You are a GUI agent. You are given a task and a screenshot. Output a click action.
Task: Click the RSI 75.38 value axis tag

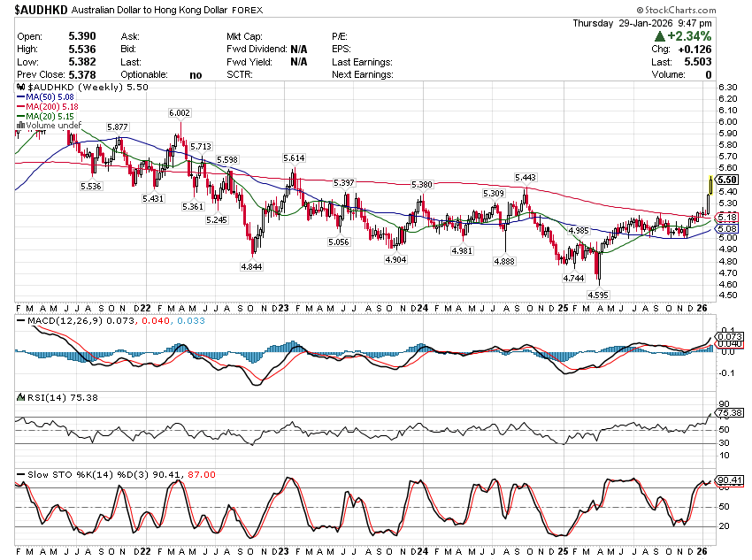pos(727,412)
